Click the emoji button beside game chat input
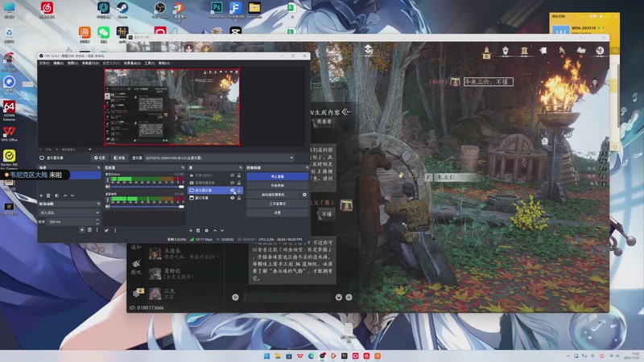This screenshot has height=362, width=644. click(x=338, y=297)
